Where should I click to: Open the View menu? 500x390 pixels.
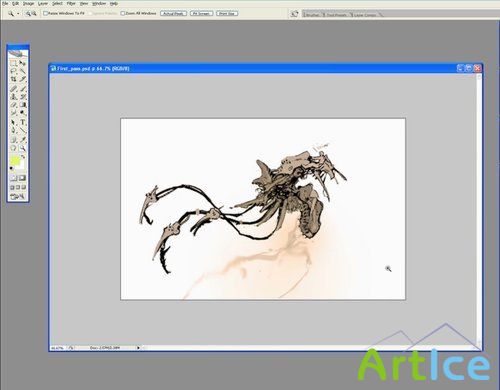point(84,3)
